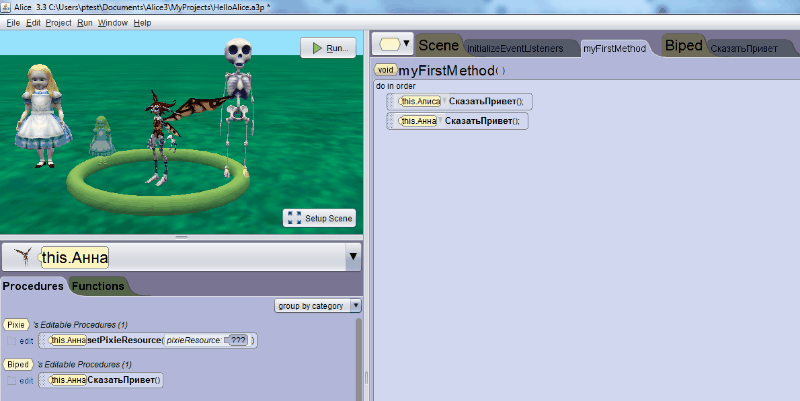
Task: Click the Alice girl in the scene
Action: coord(41,116)
